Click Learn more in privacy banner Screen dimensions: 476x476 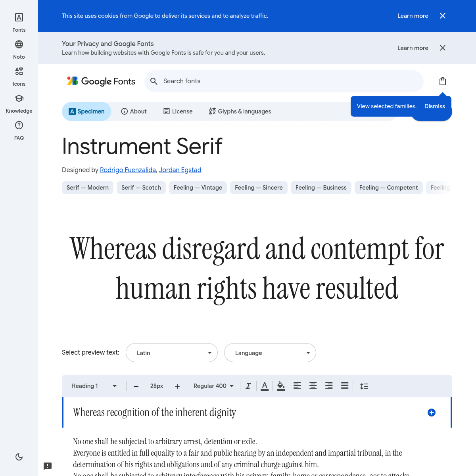coord(413,48)
